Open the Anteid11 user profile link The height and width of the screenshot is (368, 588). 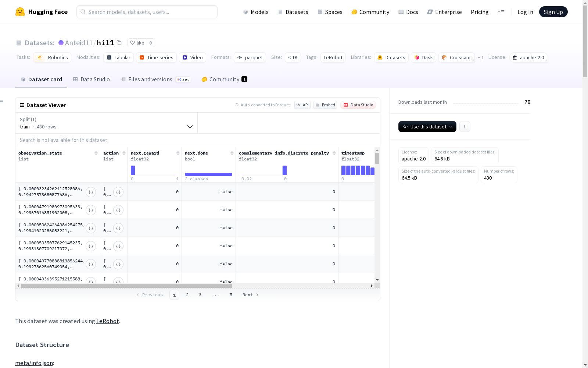79,43
